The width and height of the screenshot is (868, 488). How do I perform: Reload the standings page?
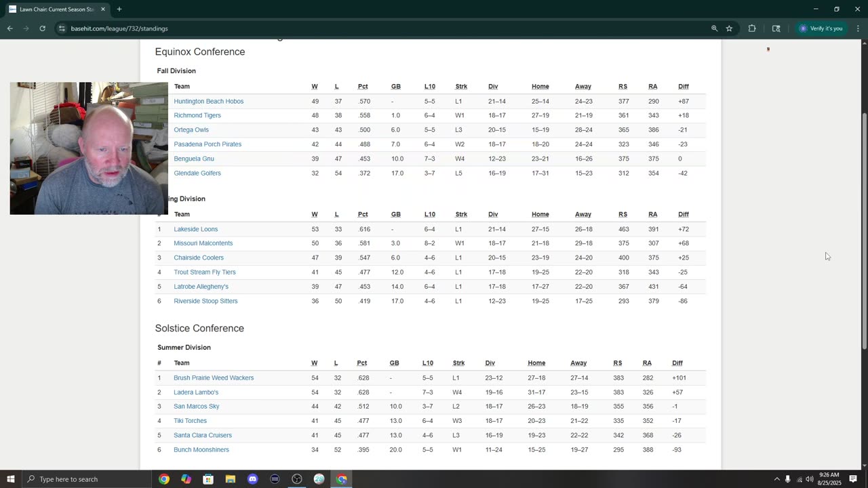click(42, 28)
